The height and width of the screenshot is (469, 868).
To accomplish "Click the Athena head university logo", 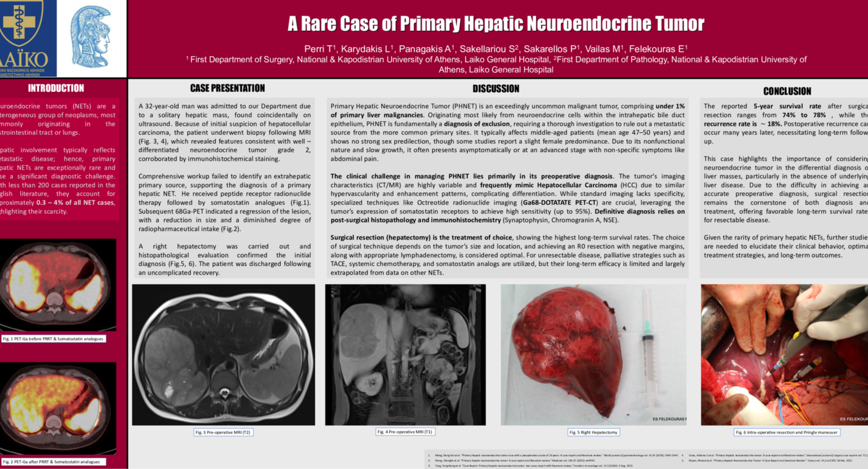I will coord(91,37).
